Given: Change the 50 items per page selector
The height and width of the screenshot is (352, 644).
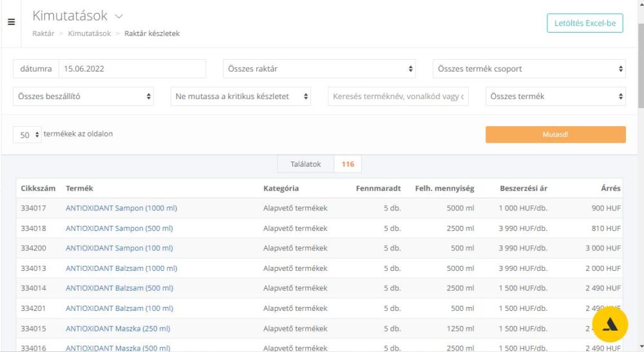Looking at the screenshot, I should tap(27, 134).
